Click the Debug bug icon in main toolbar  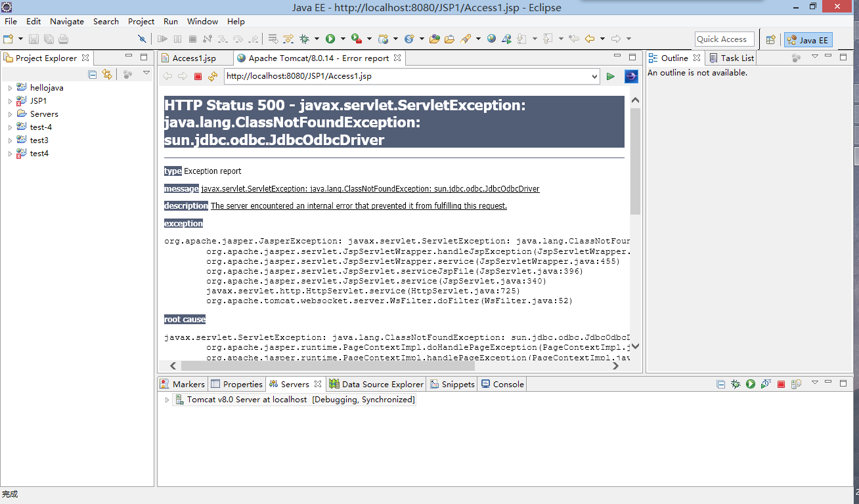tap(305, 39)
